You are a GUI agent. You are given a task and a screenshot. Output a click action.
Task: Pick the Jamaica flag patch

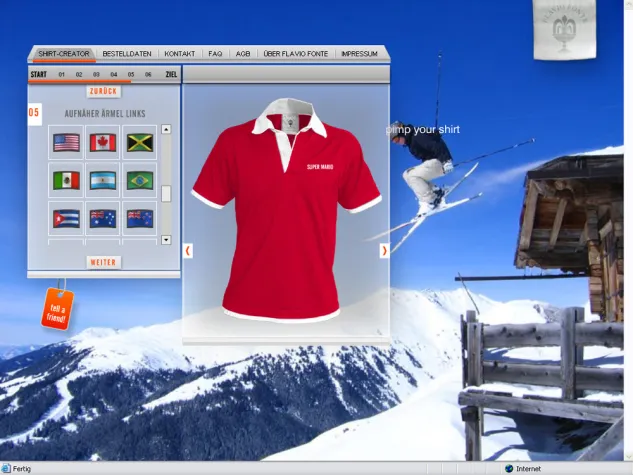point(139,142)
